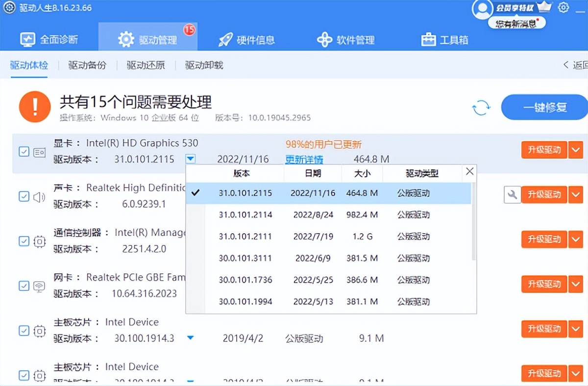This screenshot has height=386, width=588.
Task: Expand the 升级驱动 dropdown arrow on 声卡 row
Action: click(576, 194)
